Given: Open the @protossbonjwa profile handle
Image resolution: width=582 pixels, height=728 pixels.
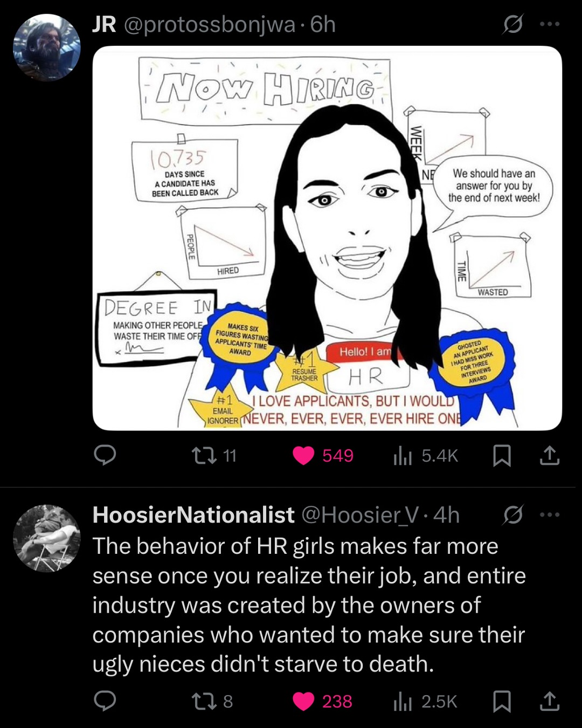Looking at the screenshot, I should click(210, 25).
